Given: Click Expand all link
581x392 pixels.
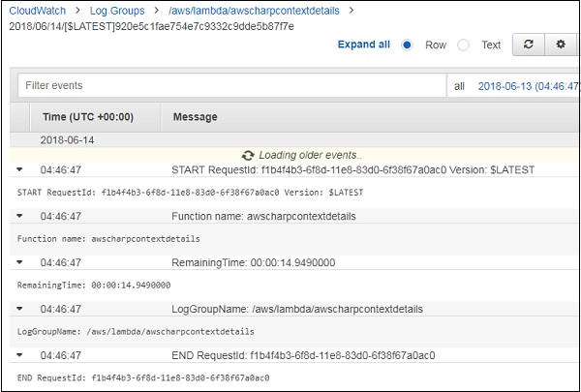Looking at the screenshot, I should pos(364,45).
